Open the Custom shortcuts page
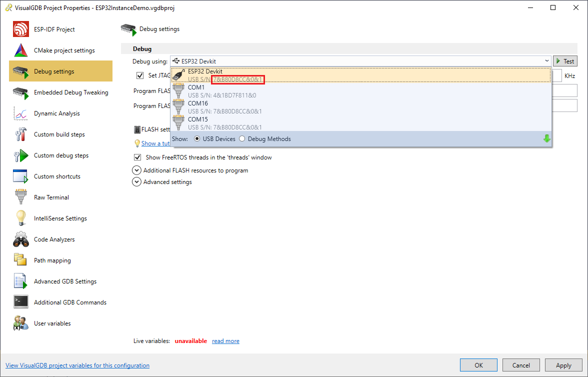Viewport: 588px width, 377px height. click(x=61, y=176)
